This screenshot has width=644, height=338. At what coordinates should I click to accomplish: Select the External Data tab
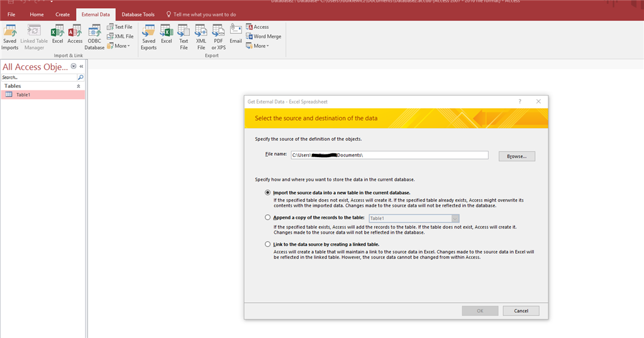pyautogui.click(x=96, y=14)
